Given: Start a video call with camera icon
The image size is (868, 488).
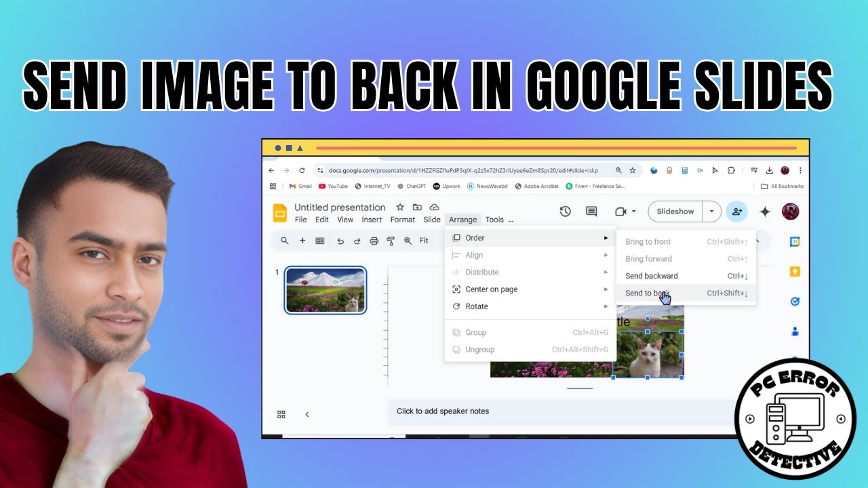Looking at the screenshot, I should click(x=620, y=211).
